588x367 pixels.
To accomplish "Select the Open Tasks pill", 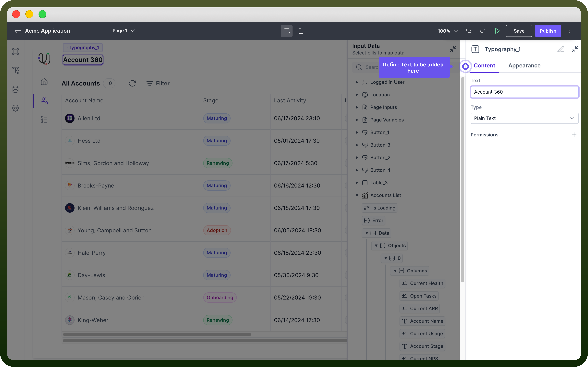I will pyautogui.click(x=419, y=296).
